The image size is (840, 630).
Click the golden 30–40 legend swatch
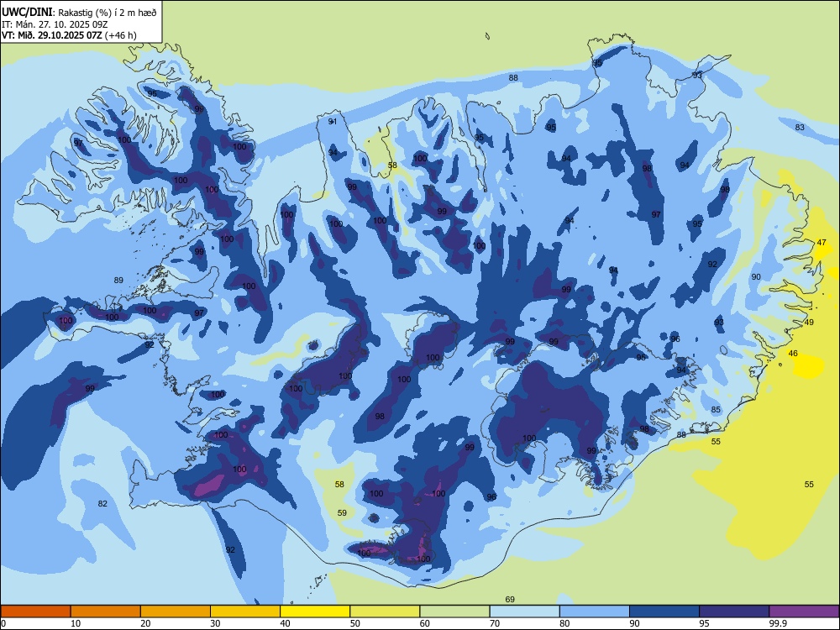coord(245,612)
